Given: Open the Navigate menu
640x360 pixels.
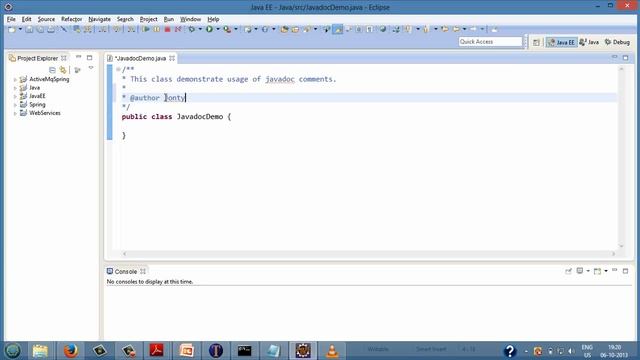Looking at the screenshot, I should [99, 19].
